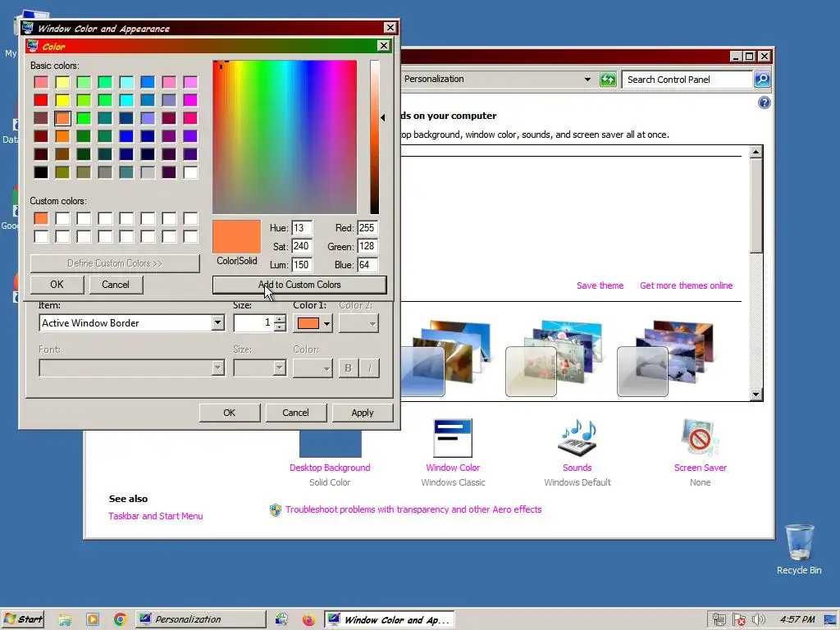Select the Nature theme thumbnail with flowers
Image resolution: width=840 pixels, height=630 pixels.
(x=554, y=358)
